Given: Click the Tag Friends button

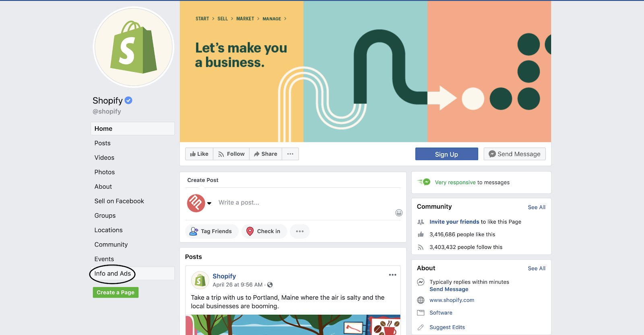Looking at the screenshot, I should [x=212, y=231].
